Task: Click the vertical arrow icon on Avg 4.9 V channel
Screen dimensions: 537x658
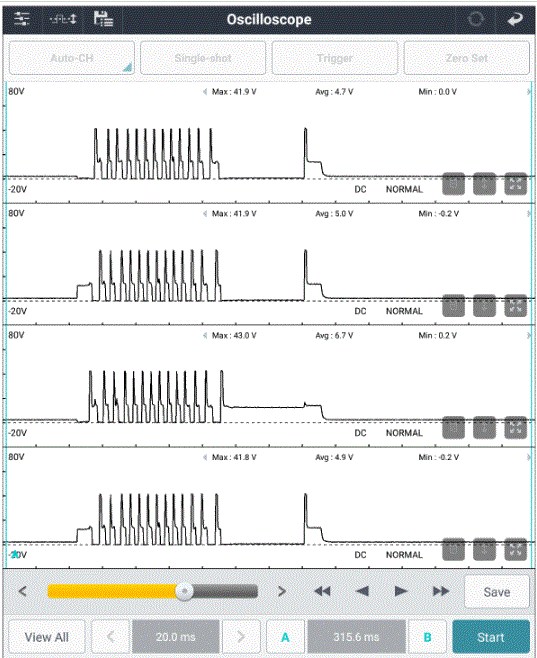Action: point(485,549)
